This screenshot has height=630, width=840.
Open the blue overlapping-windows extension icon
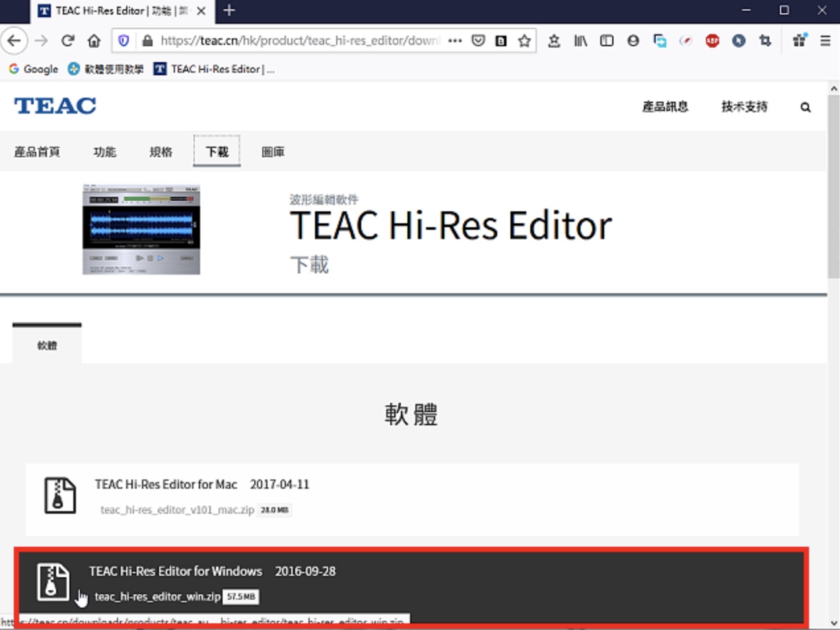660,41
